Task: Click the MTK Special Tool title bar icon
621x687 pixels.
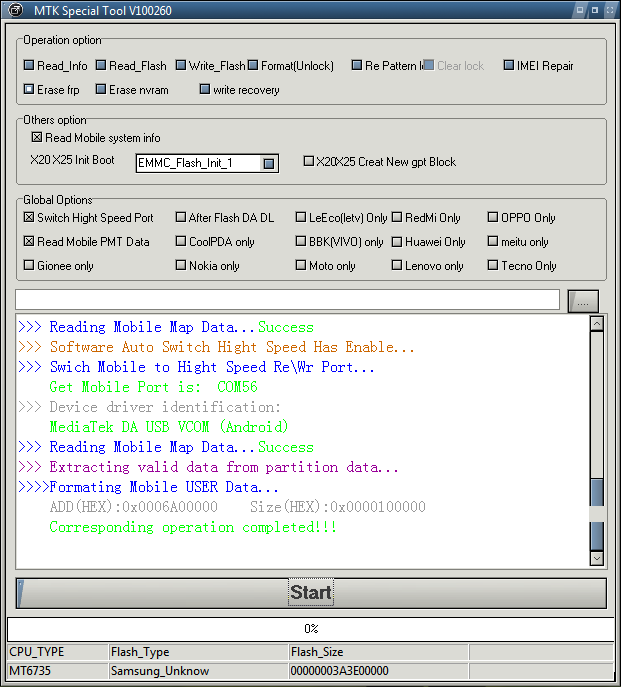Action: click(x=15, y=10)
